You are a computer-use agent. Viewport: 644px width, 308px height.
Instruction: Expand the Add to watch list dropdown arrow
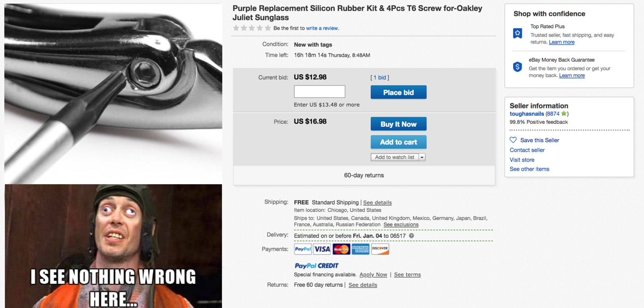pos(422,157)
